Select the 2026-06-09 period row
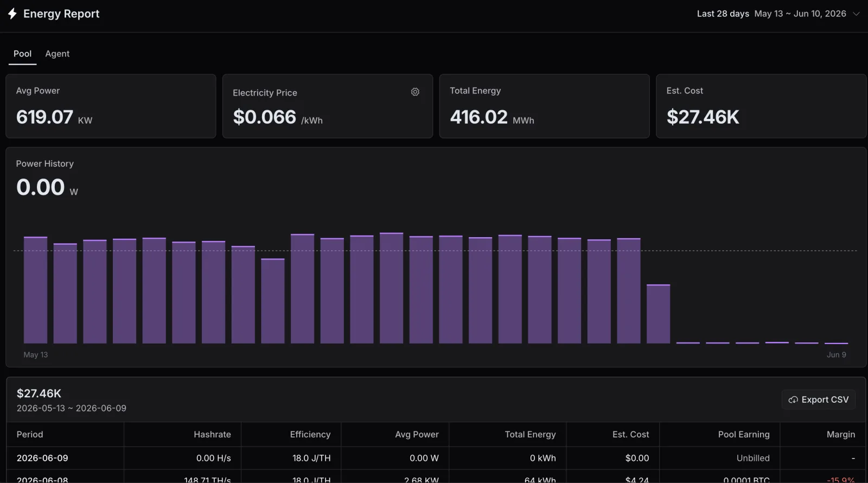This screenshot has width=868, height=483. (436, 458)
